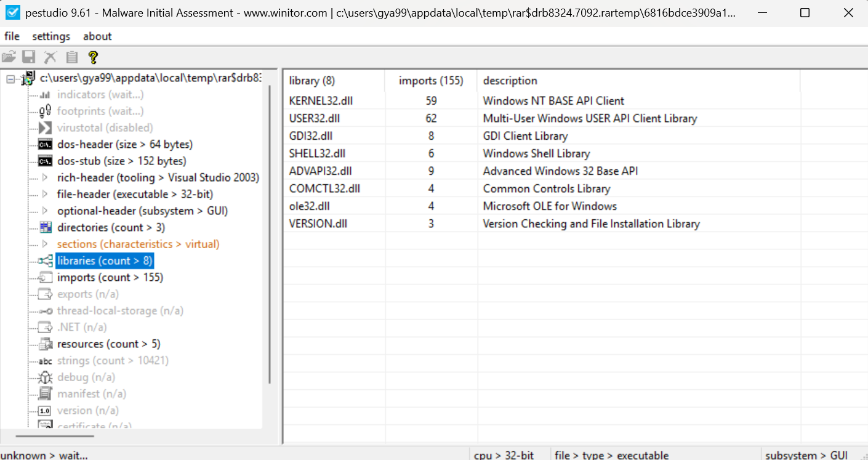Click the indicators bar-chart icon
Viewport: 868px width, 460px height.
pos(45,95)
